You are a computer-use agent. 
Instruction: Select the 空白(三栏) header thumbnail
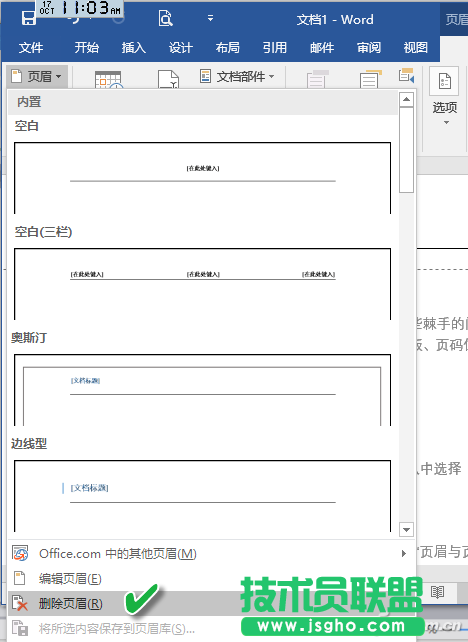(x=202, y=284)
